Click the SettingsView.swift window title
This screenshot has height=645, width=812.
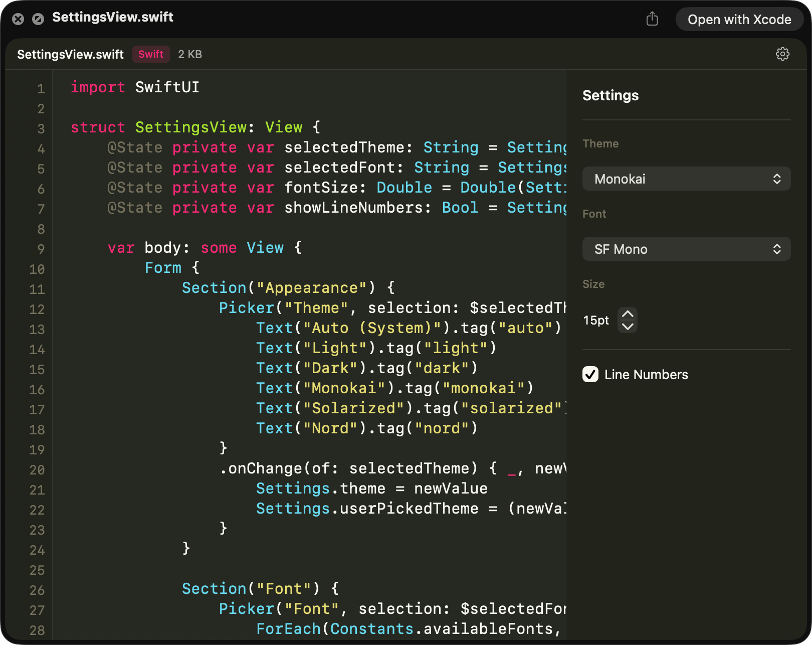point(113,17)
